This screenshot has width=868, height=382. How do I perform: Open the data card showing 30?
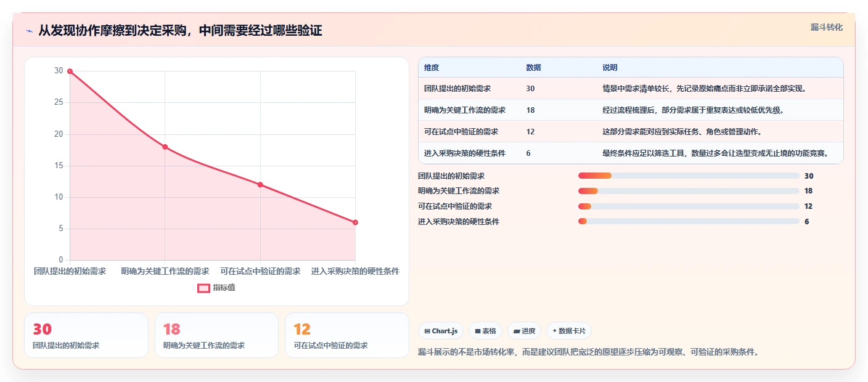click(86, 335)
